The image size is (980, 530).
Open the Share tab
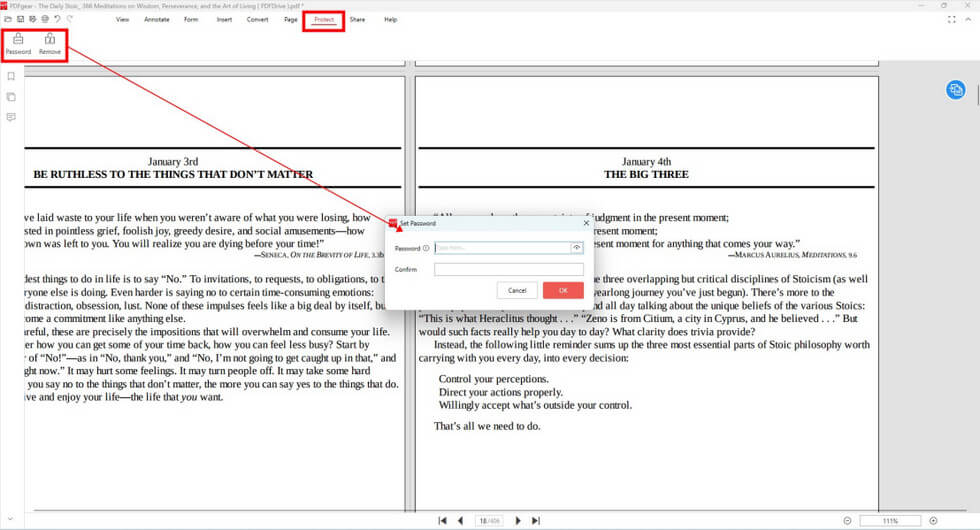tap(358, 19)
